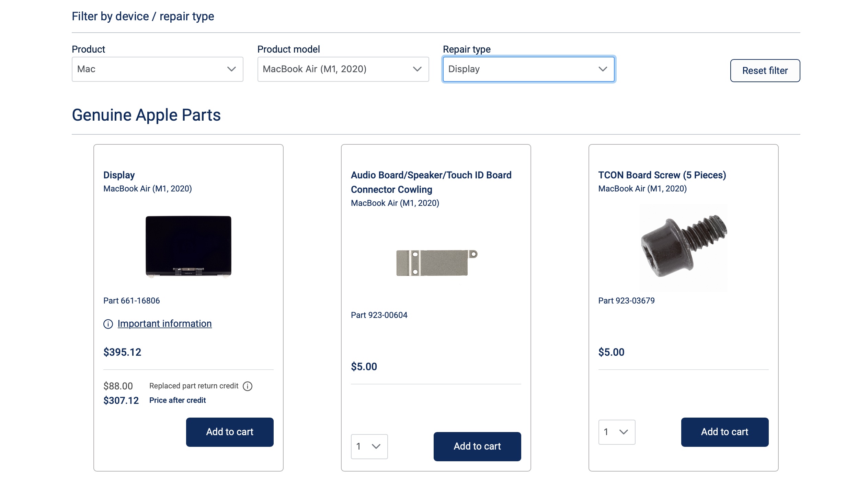Image resolution: width=868 pixels, height=486 pixels.
Task: Click part number 661-16806
Action: (132, 300)
